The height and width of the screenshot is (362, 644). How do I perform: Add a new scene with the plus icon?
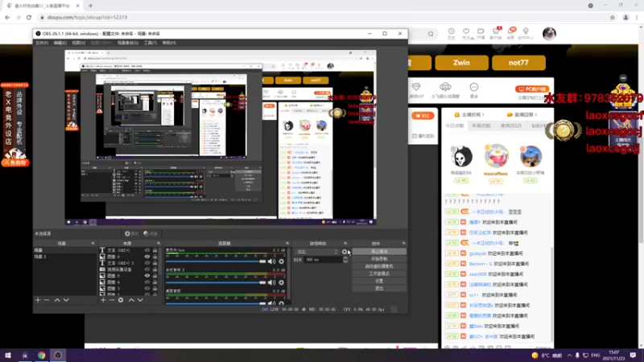[x=38, y=300]
